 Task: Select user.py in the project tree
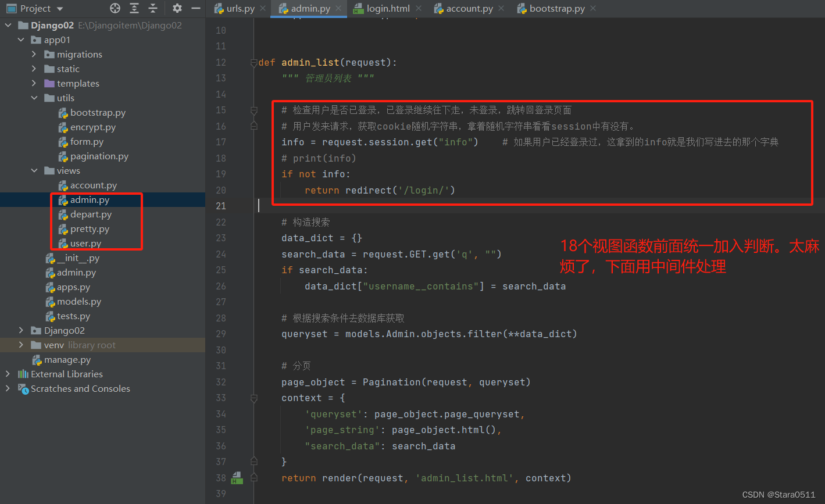tap(85, 244)
